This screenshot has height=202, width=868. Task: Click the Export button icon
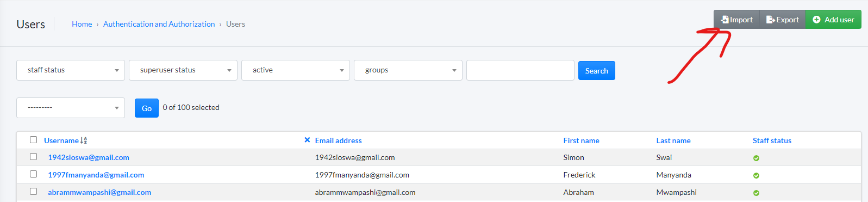(770, 20)
